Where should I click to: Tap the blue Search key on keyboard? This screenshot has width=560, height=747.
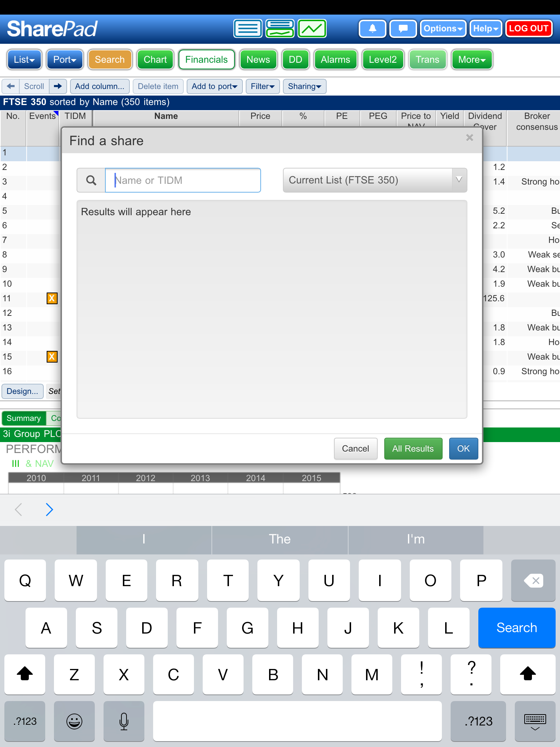click(x=517, y=628)
